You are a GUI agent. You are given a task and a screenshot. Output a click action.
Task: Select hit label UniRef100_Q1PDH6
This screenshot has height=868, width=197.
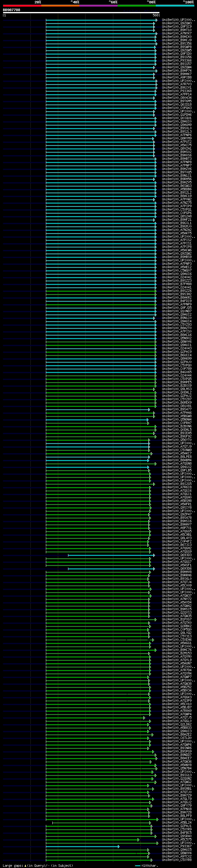click(x=177, y=115)
